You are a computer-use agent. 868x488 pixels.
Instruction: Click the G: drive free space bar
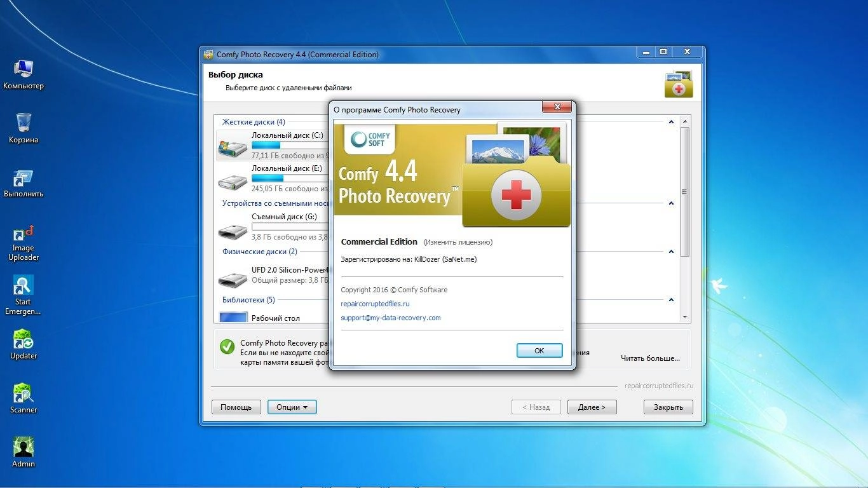(x=290, y=227)
